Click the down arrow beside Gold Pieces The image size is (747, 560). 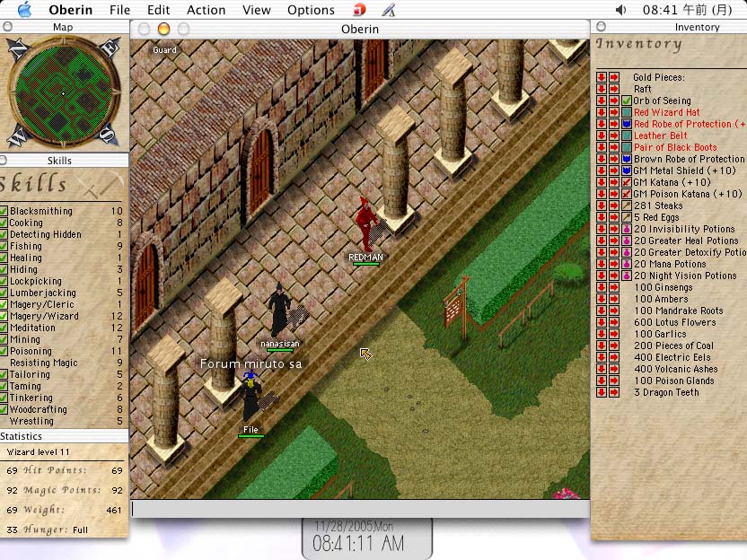pyautogui.click(x=602, y=77)
